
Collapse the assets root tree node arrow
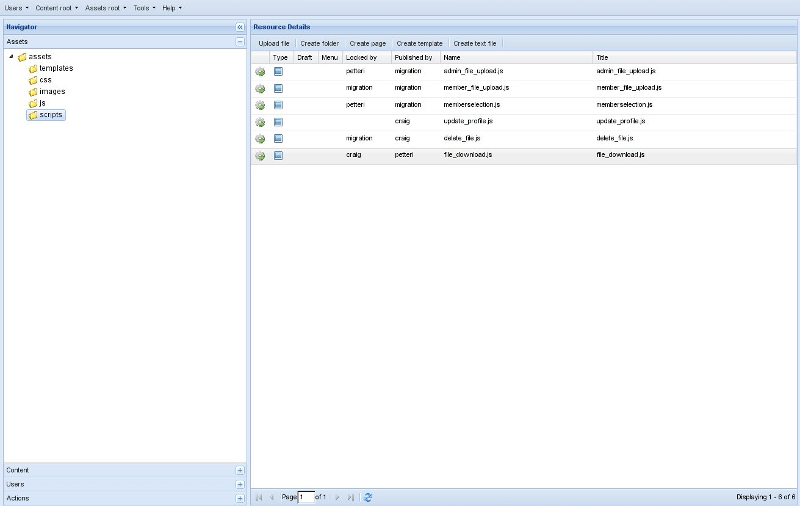11,57
